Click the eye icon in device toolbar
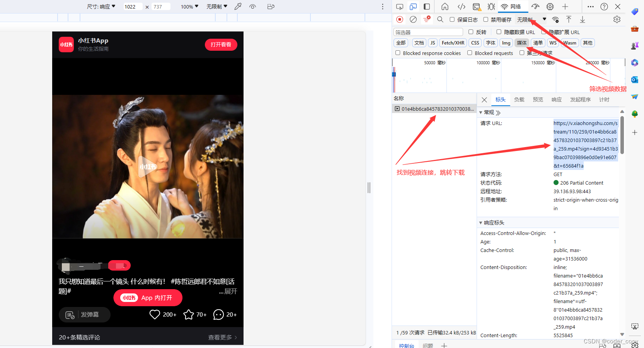 [253, 7]
